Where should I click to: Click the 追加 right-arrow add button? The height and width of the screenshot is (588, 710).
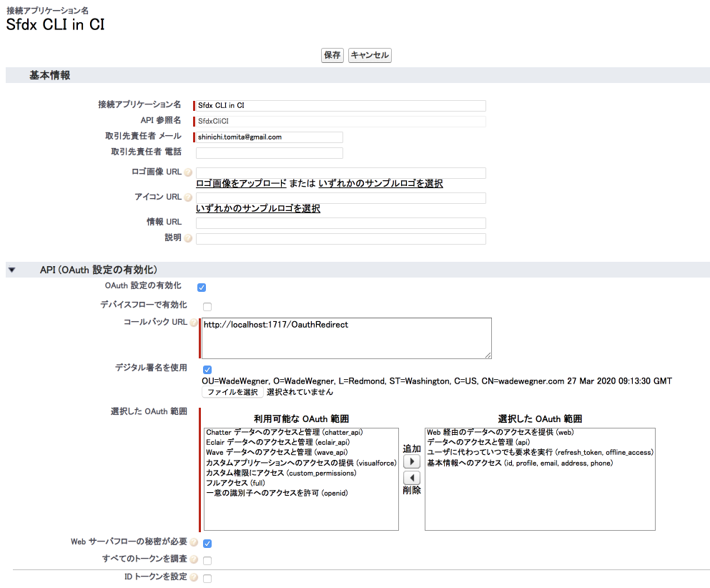(412, 461)
